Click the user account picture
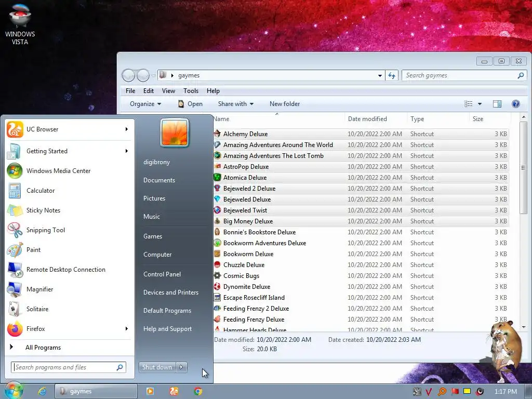 175,132
